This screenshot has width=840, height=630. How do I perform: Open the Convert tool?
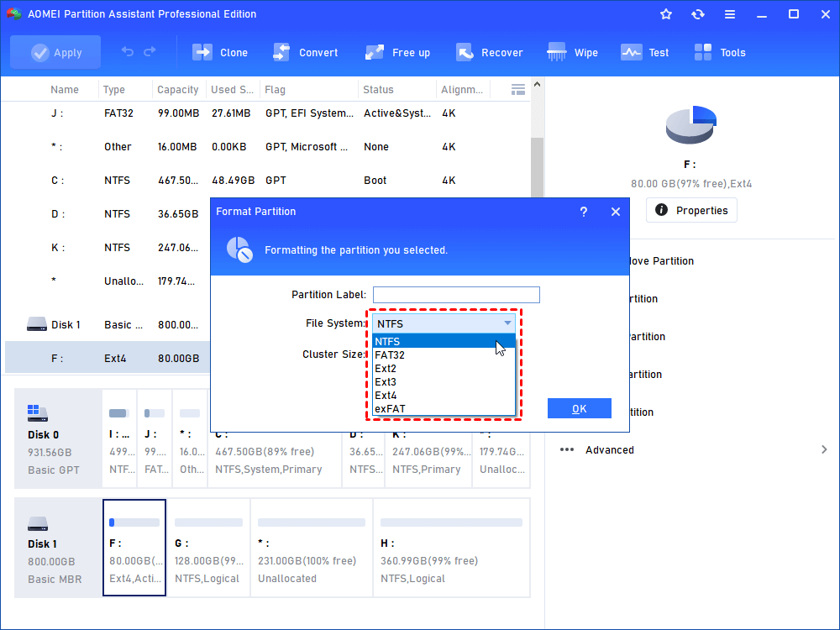point(306,52)
